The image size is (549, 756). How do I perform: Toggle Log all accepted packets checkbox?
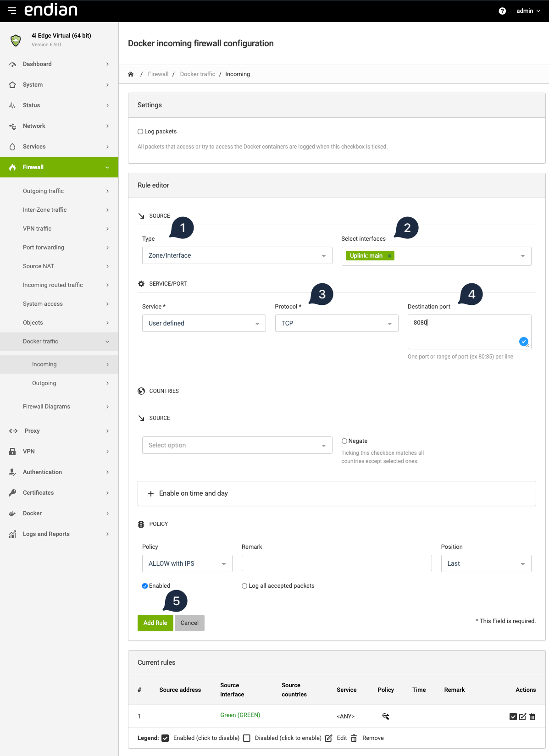click(244, 586)
